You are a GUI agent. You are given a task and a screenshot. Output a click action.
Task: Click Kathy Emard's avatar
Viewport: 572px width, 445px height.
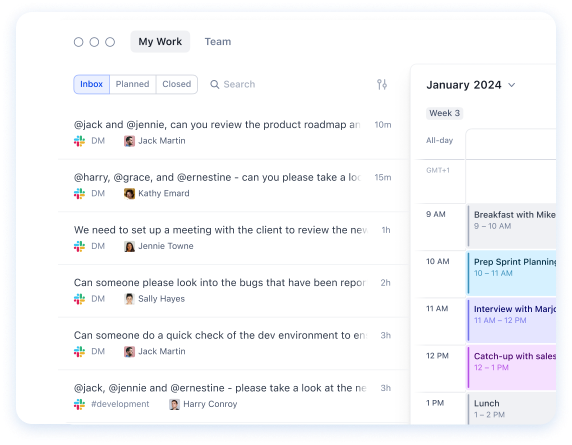[x=129, y=193]
